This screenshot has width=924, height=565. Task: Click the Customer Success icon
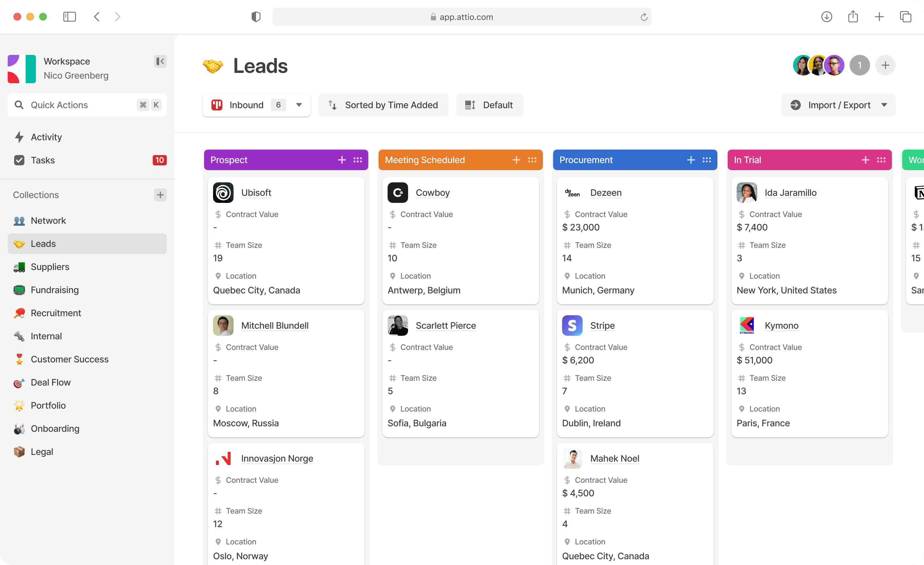pyautogui.click(x=19, y=359)
